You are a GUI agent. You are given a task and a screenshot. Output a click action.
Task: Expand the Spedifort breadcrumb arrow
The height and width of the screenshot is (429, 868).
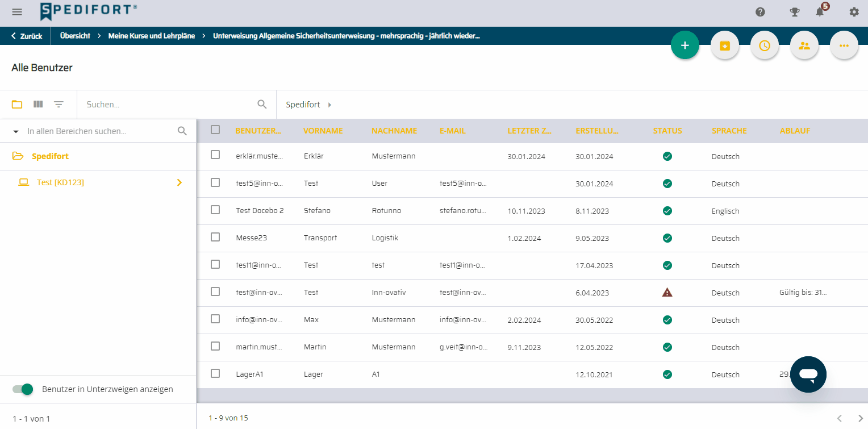tap(329, 105)
